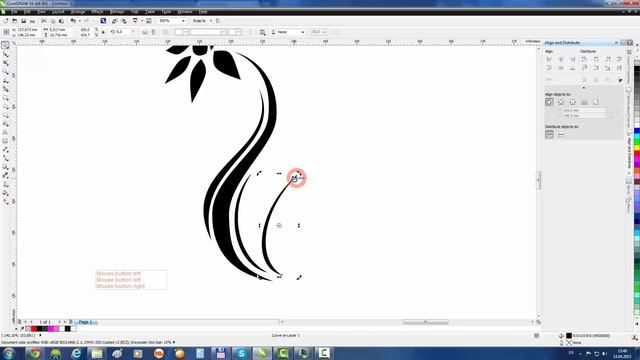The width and height of the screenshot is (640, 360).
Task: Switch to the Page 1 tab
Action: (85, 322)
